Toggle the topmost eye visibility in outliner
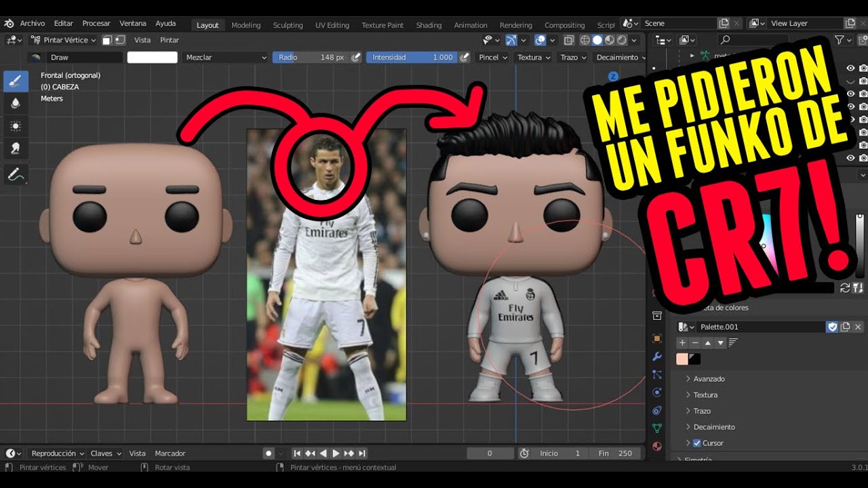Viewport: 868px width, 488px height. point(850,68)
